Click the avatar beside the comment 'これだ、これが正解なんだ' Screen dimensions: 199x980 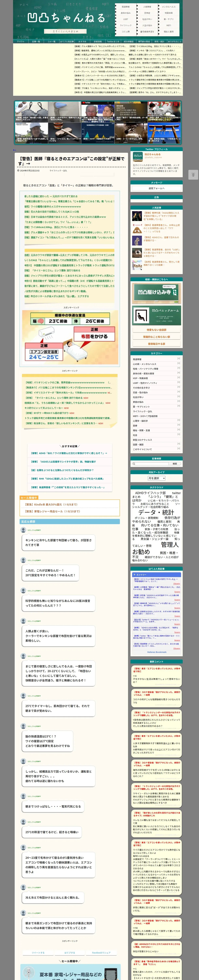coord(23,560)
